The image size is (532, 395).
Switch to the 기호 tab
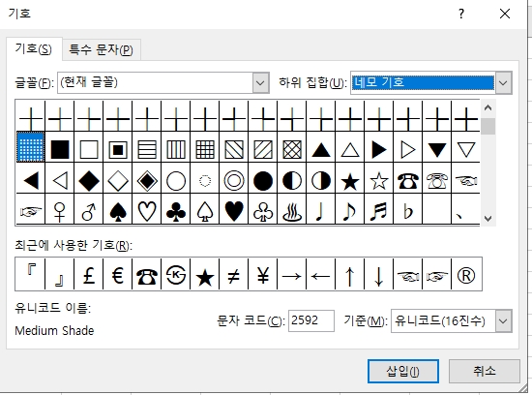34,49
